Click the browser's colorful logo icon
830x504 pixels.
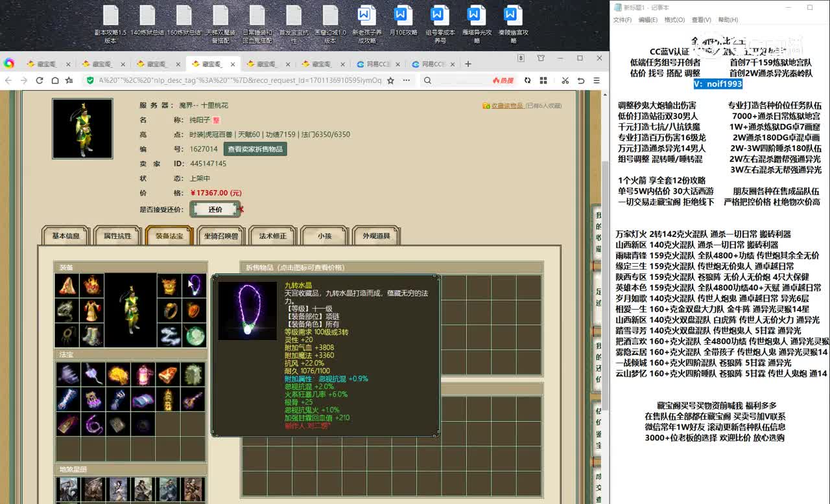(9, 63)
